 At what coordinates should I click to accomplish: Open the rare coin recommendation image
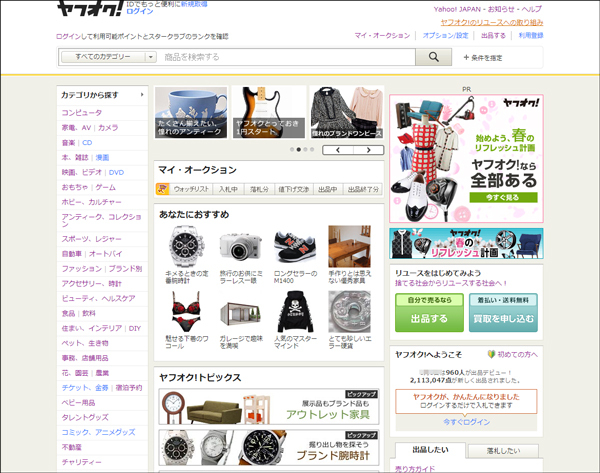pyautogui.click(x=349, y=312)
